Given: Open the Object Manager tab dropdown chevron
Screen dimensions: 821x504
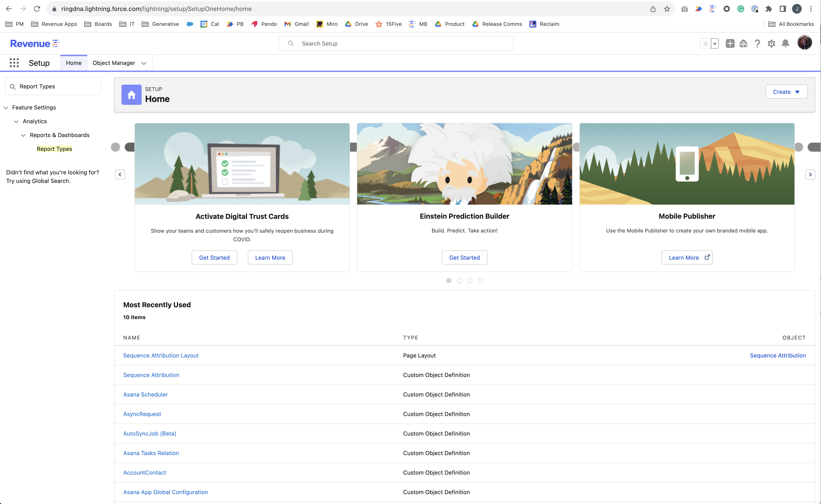Looking at the screenshot, I should 144,63.
